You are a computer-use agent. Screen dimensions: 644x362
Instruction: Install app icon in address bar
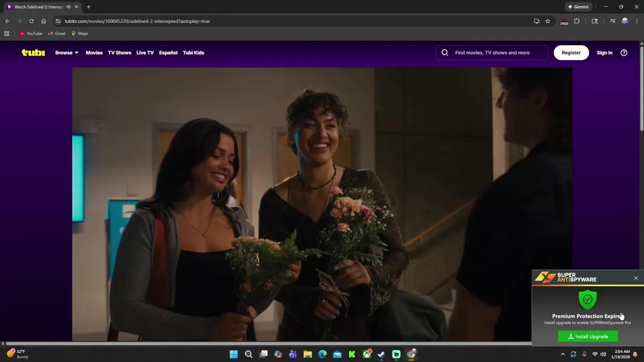click(537, 21)
